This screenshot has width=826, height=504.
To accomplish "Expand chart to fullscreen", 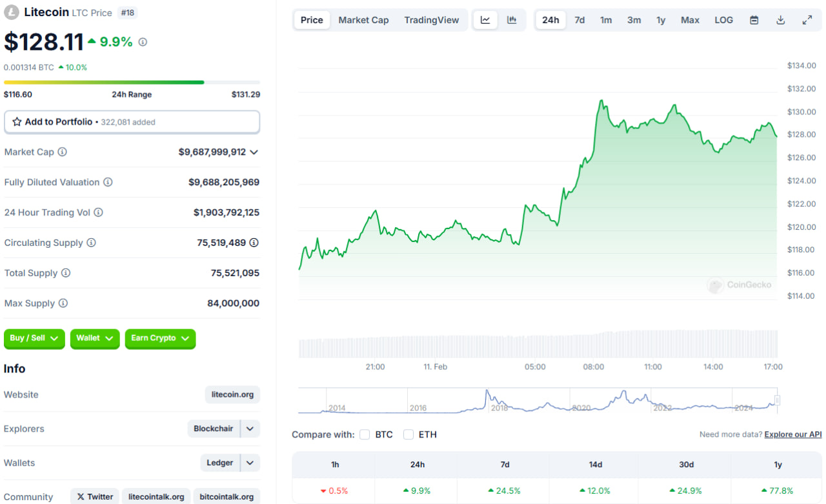I will point(807,20).
